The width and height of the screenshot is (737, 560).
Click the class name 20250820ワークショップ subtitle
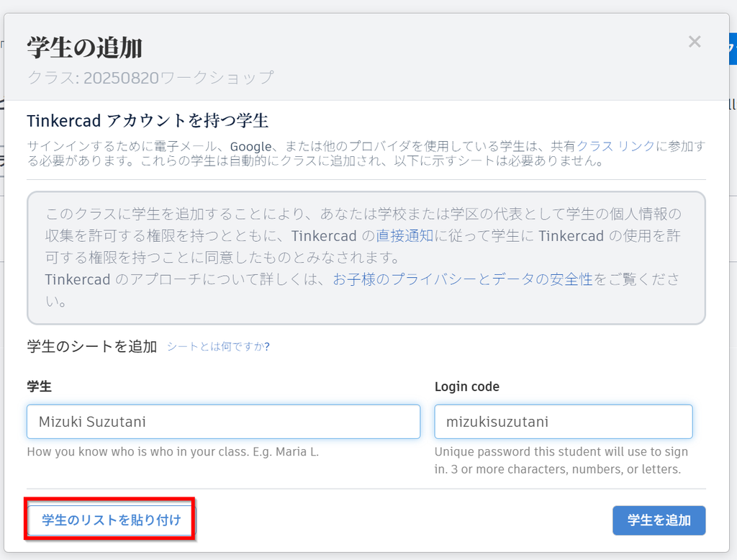coord(150,78)
